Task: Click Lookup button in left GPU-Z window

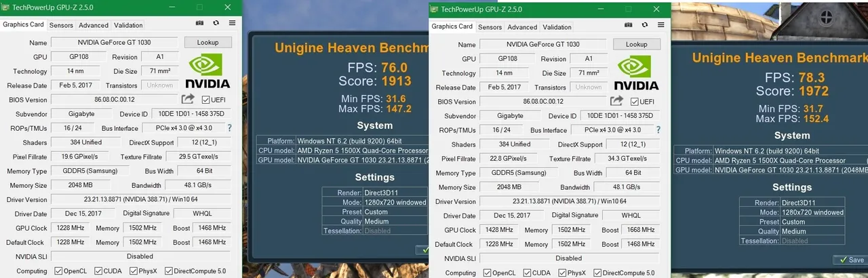Action: [x=208, y=42]
